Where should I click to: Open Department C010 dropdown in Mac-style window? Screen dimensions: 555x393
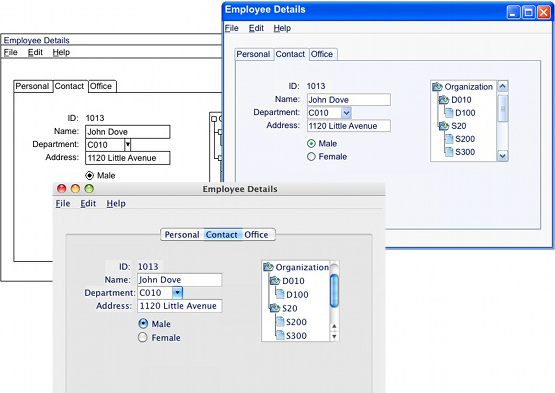(x=177, y=292)
